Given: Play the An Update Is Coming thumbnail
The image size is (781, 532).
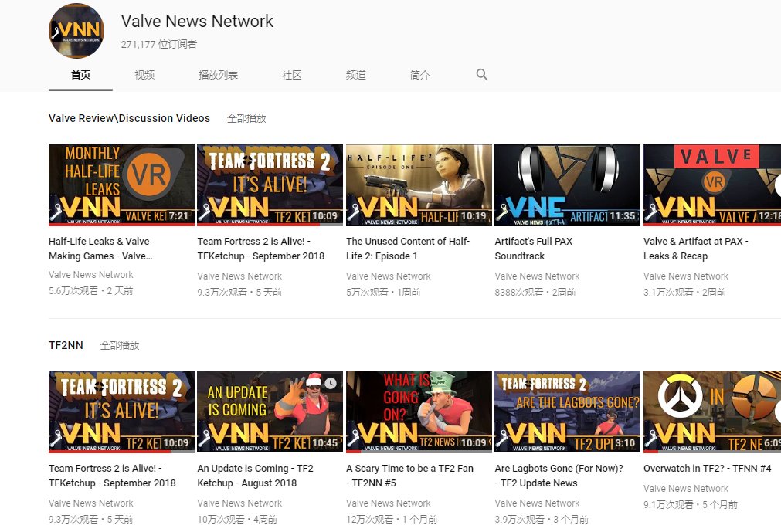Looking at the screenshot, I should click(270, 412).
